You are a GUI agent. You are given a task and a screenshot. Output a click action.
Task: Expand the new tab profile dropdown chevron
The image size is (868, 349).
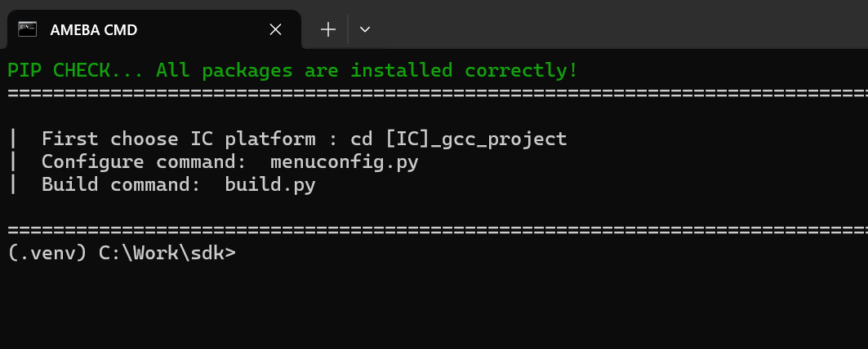[x=364, y=30]
